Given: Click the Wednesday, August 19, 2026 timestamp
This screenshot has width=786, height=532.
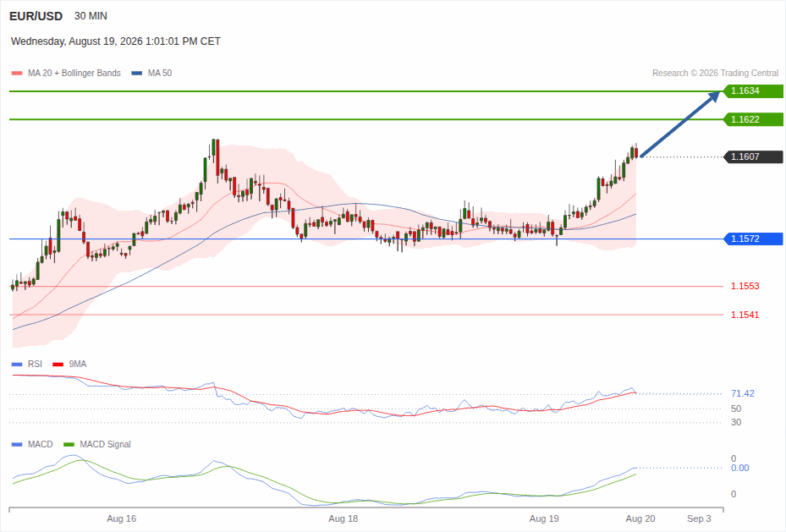Looking at the screenshot, I should pyautogui.click(x=116, y=41).
